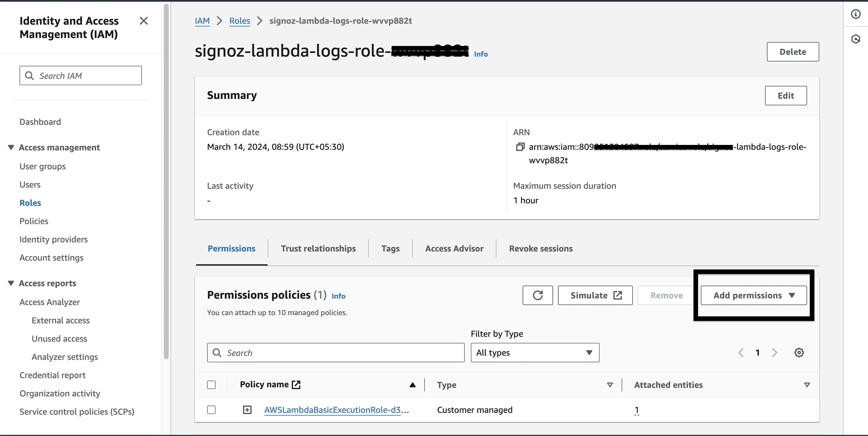Go to Roles breadcrumb link
Image resolution: width=868 pixels, height=436 pixels.
pyautogui.click(x=240, y=21)
